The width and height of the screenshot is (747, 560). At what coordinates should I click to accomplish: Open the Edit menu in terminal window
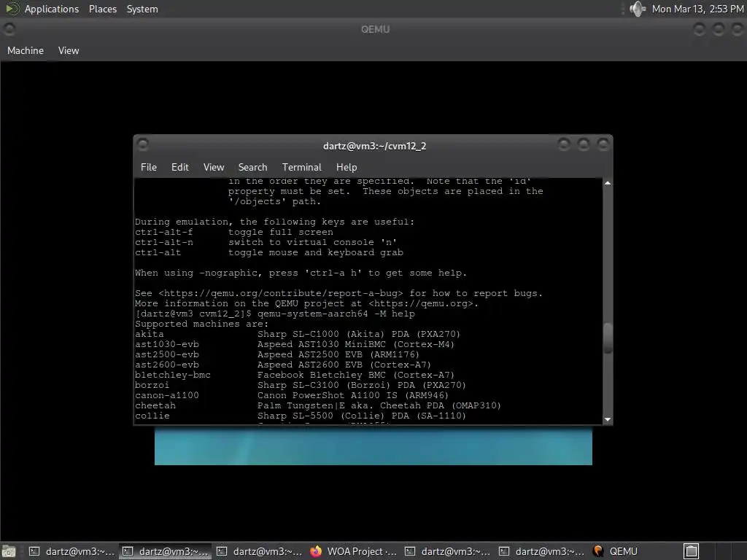(x=180, y=167)
